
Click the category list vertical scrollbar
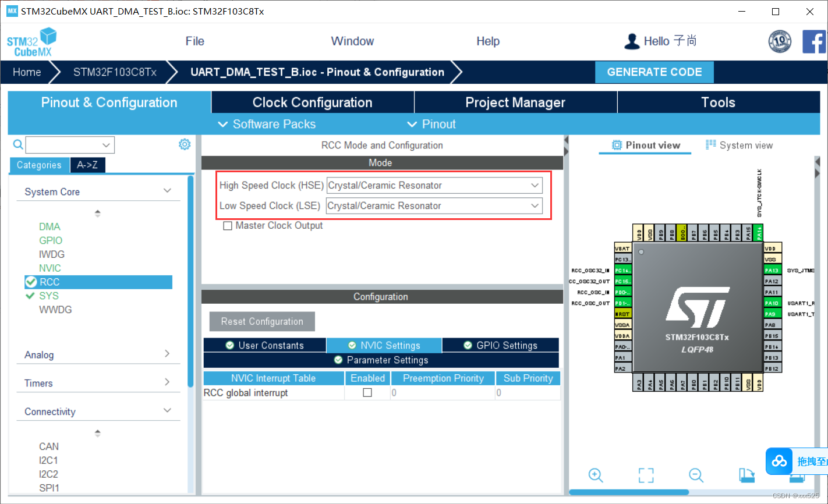tap(190, 282)
